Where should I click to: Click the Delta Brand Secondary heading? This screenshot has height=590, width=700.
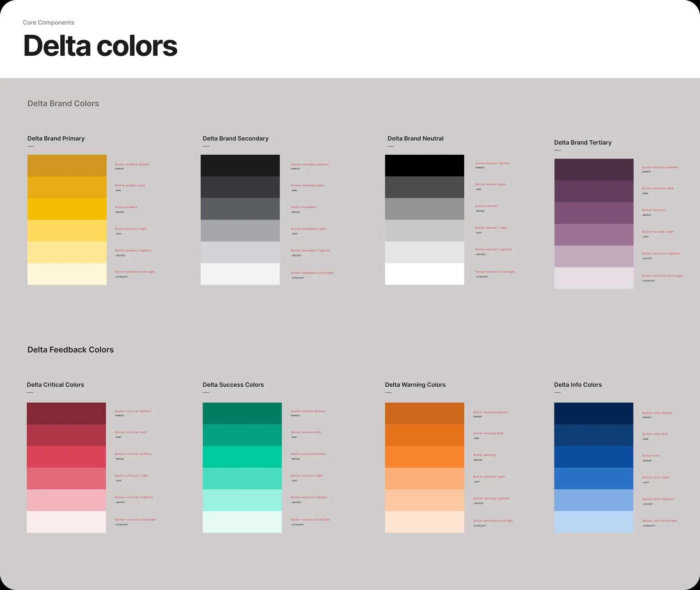point(235,138)
